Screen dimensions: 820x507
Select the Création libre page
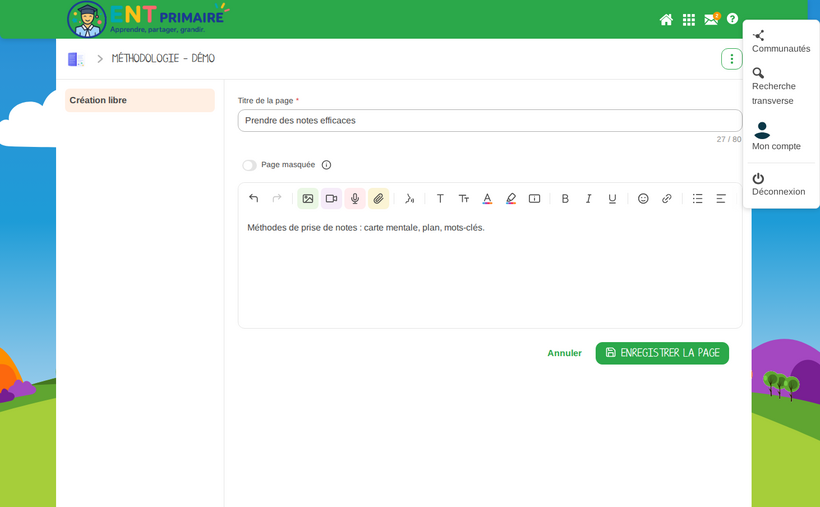(x=140, y=100)
